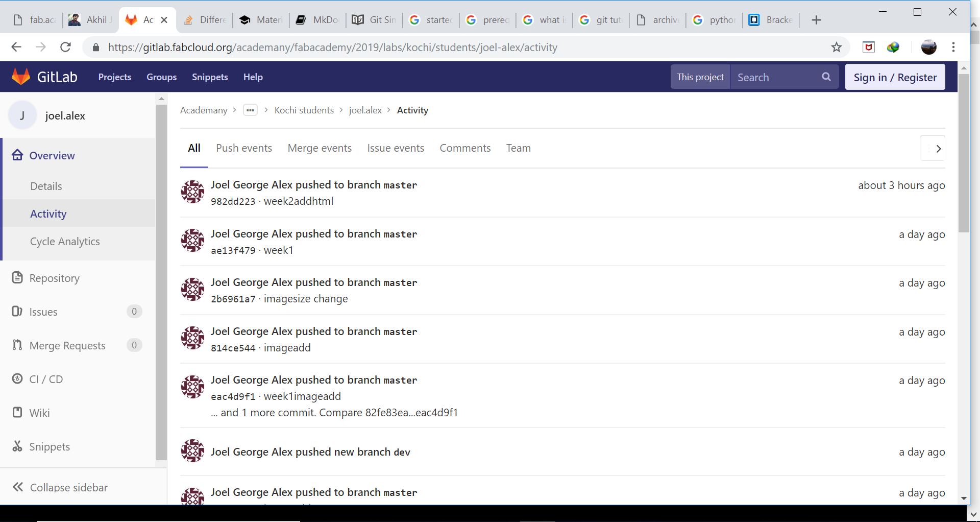Viewport: 980px width, 522px height.
Task: Click the Overview home icon
Action: (x=17, y=155)
